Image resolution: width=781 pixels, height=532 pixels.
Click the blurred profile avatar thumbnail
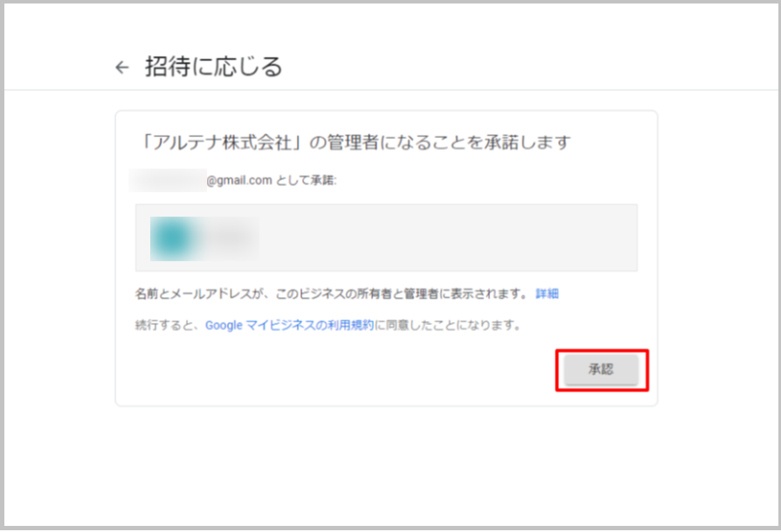click(x=171, y=238)
